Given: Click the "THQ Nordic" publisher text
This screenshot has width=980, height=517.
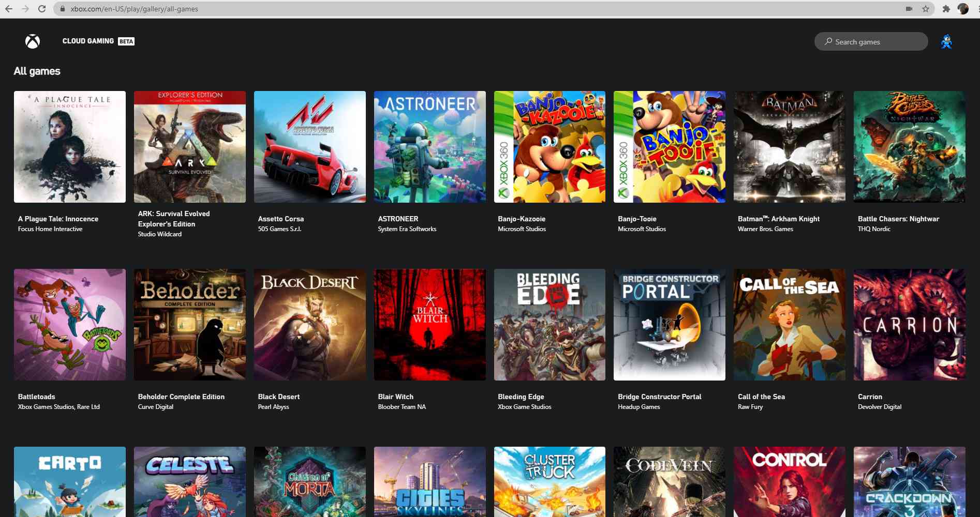Looking at the screenshot, I should (874, 229).
